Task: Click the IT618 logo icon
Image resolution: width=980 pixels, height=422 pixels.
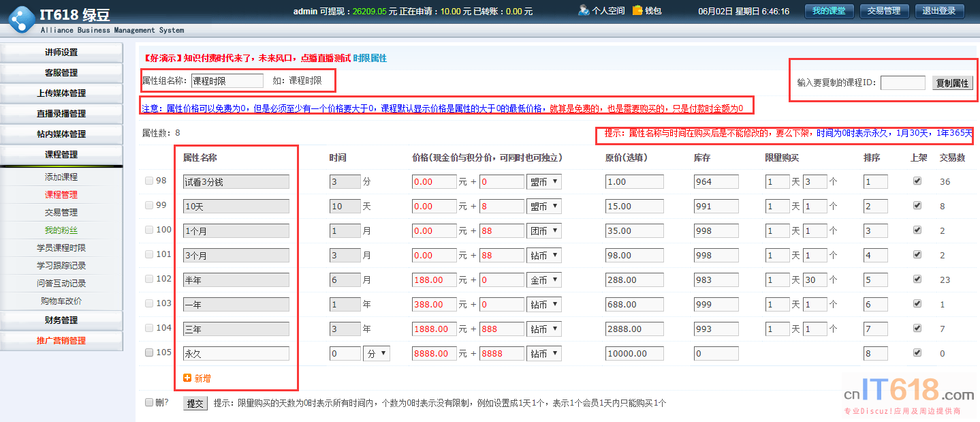Action: pyautogui.click(x=21, y=19)
